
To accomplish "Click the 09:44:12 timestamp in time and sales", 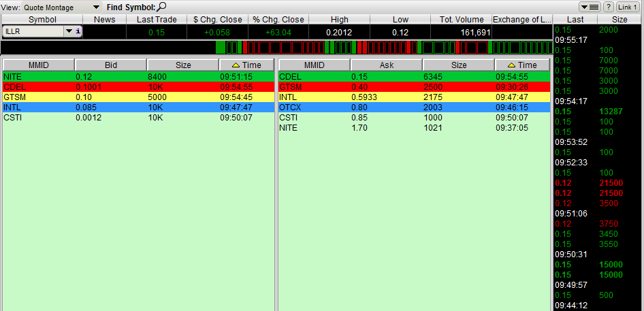I will pos(571,306).
